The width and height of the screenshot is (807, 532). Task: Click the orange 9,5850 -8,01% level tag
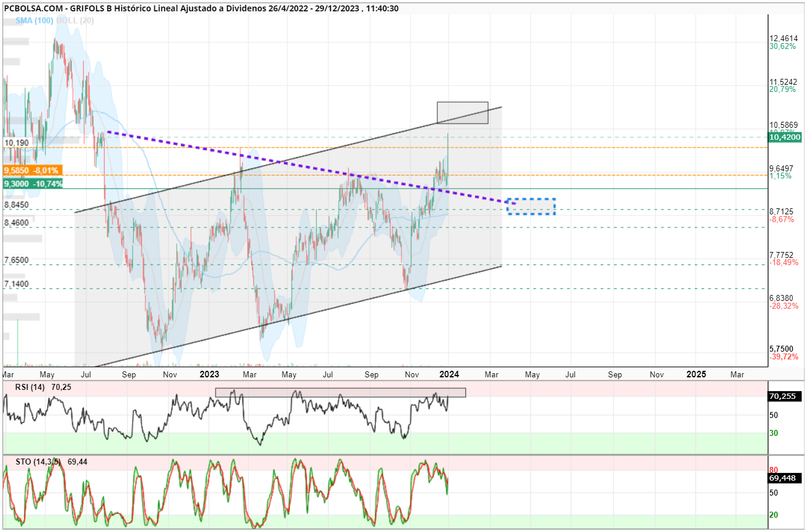pyautogui.click(x=32, y=170)
